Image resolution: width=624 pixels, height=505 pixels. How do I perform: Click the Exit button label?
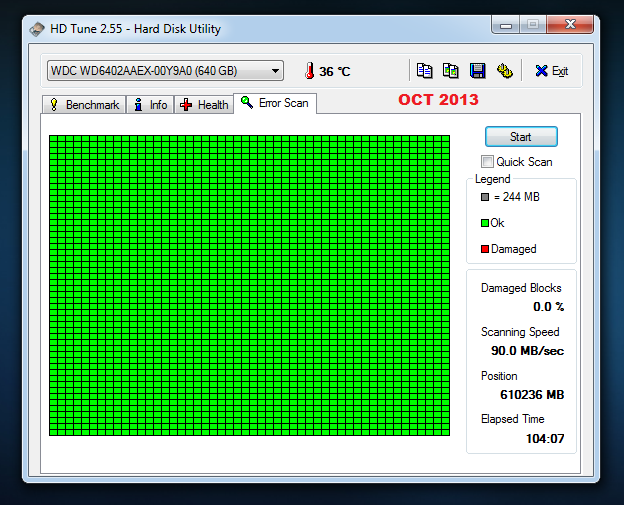[560, 71]
